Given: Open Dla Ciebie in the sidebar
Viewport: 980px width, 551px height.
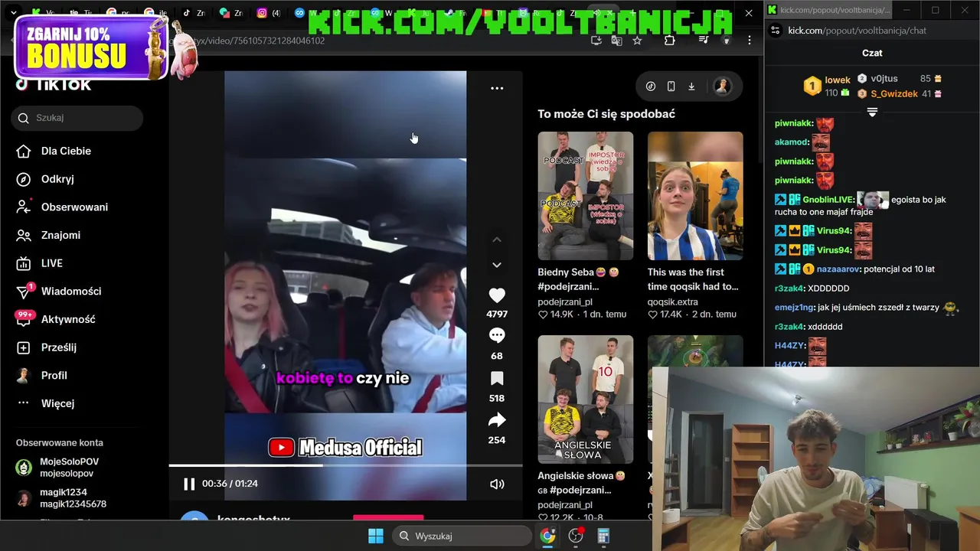Looking at the screenshot, I should (66, 151).
